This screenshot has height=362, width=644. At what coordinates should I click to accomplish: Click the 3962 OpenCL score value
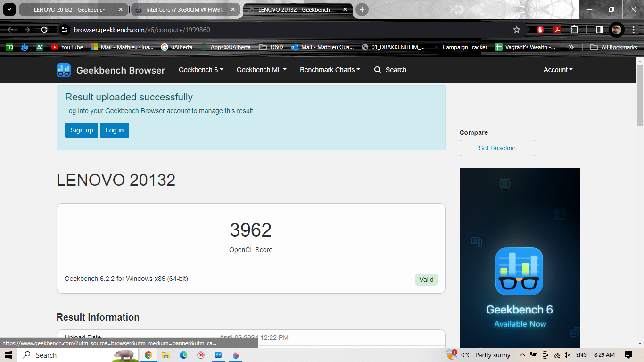point(251,230)
